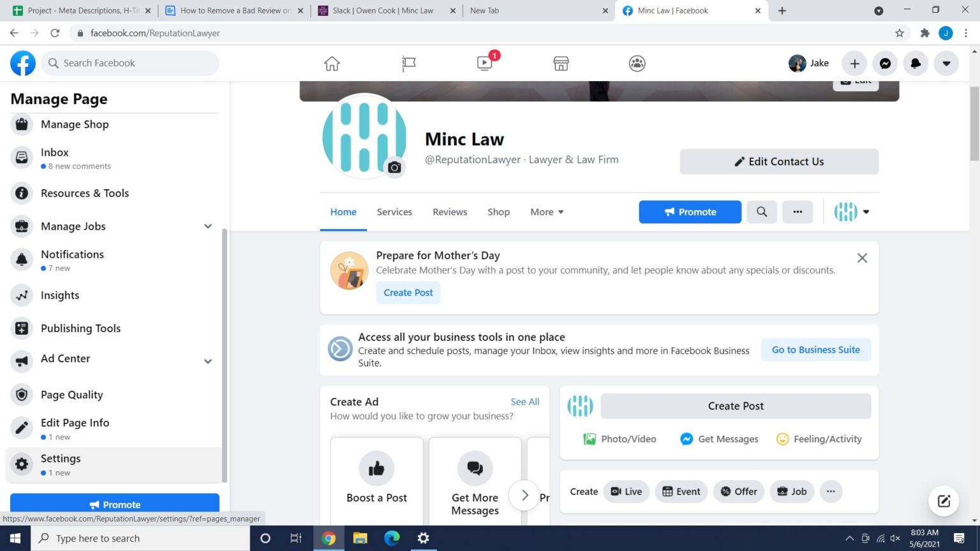Open the Groups icon
Image resolution: width=980 pixels, height=551 pixels.
click(637, 63)
